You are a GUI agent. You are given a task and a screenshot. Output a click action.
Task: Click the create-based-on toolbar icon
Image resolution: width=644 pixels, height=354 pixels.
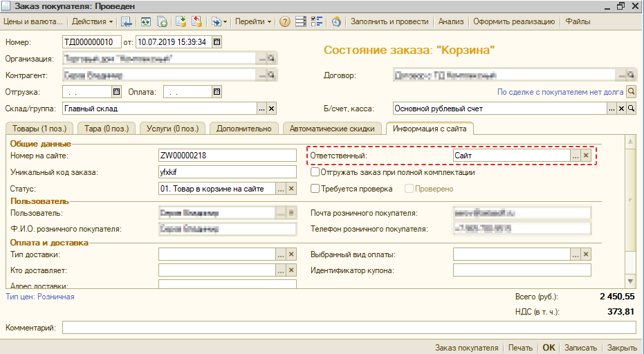pos(216,21)
